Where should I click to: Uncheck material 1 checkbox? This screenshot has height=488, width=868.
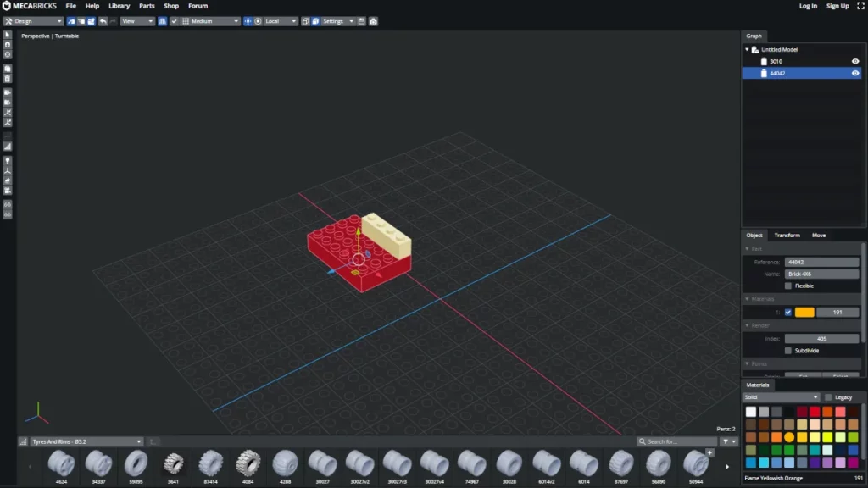[788, 313]
